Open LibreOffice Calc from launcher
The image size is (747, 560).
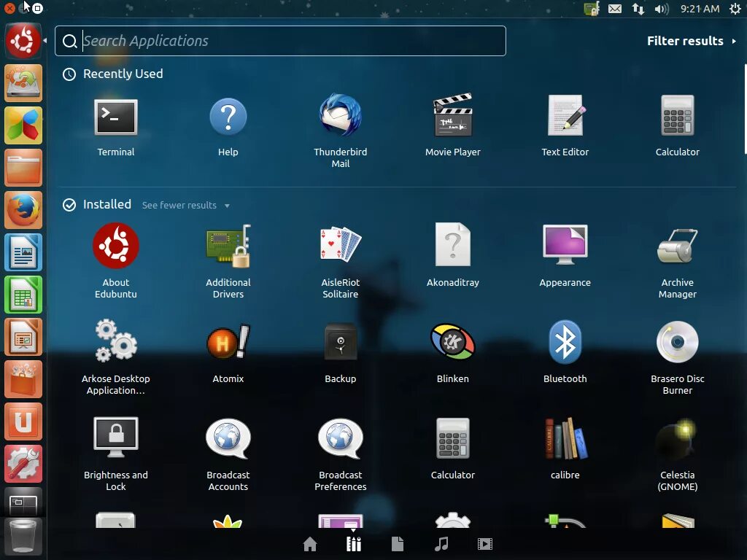point(23,295)
